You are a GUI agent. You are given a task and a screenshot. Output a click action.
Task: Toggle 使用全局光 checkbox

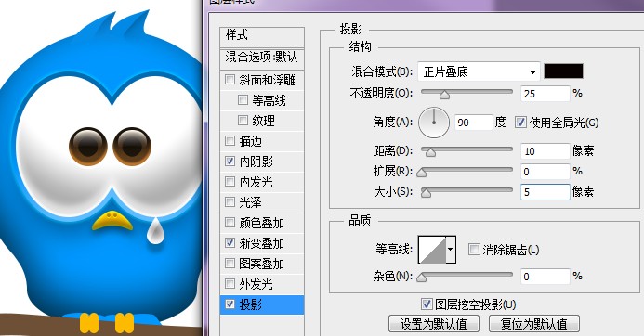[x=520, y=122]
